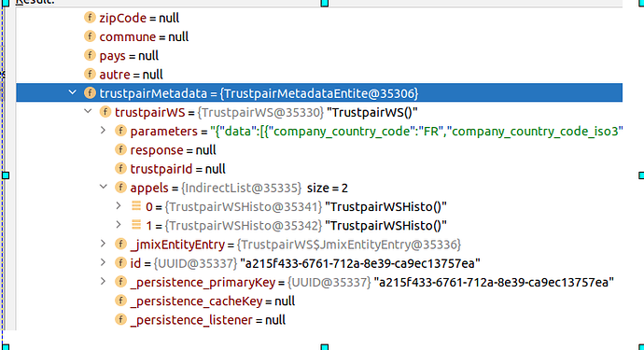Click the field icon beside _persistence_listener

[120, 320]
